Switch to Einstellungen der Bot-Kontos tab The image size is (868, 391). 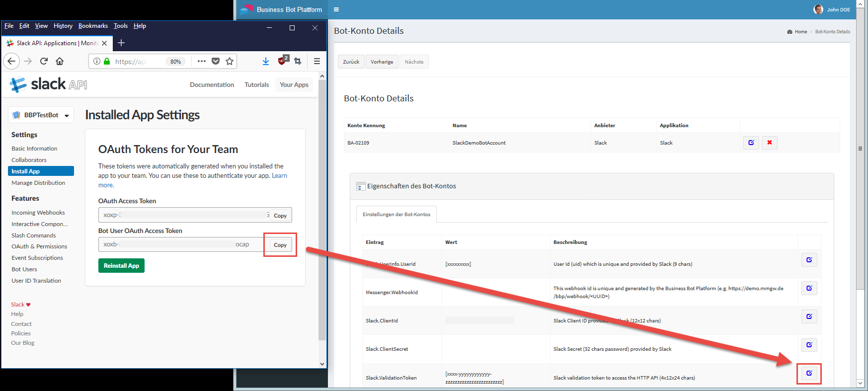396,214
